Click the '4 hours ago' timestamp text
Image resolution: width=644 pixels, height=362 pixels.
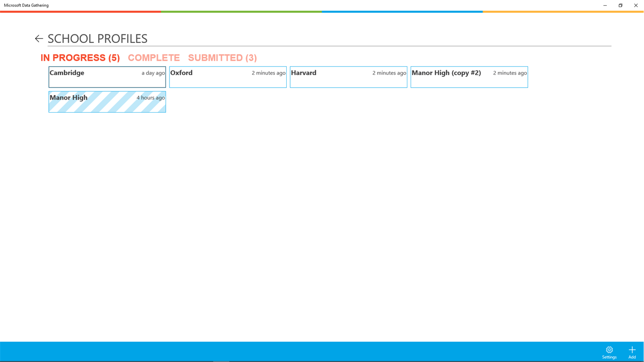click(x=151, y=98)
